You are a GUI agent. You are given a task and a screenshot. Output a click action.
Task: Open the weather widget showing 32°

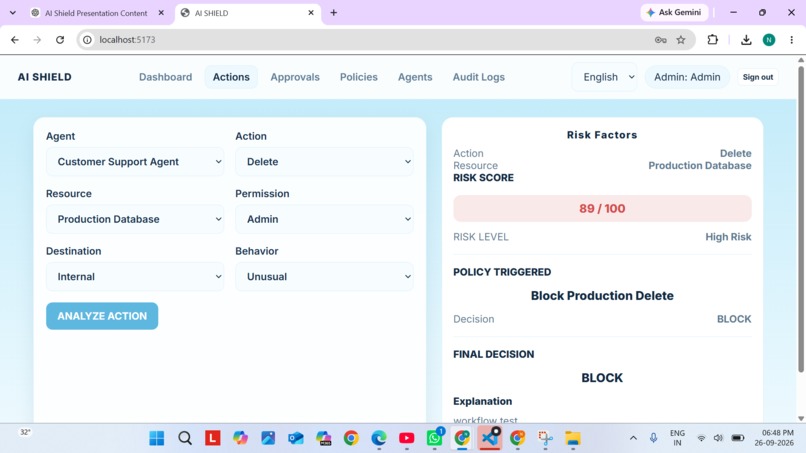(25, 432)
